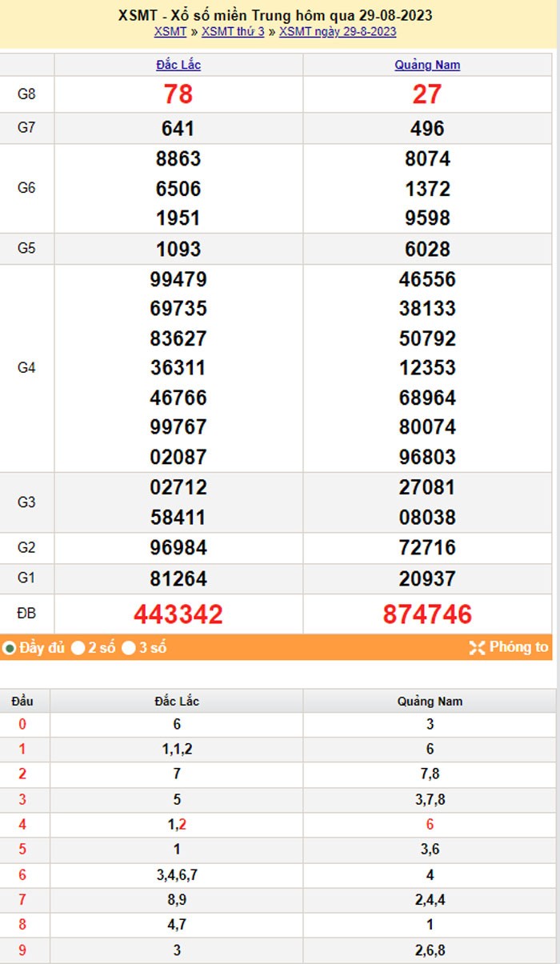560x964 pixels.
Task: Click Quảng Nam header in the Đầu table
Action: (430, 702)
